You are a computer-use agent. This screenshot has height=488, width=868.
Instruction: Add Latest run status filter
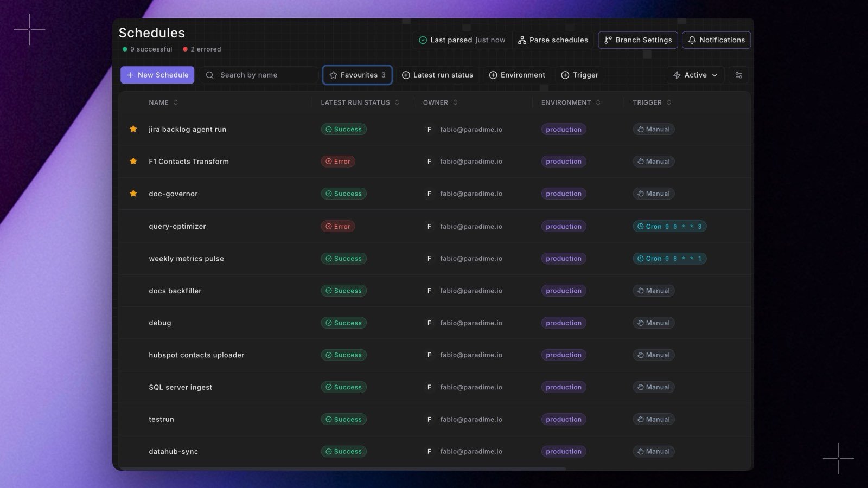click(x=437, y=75)
